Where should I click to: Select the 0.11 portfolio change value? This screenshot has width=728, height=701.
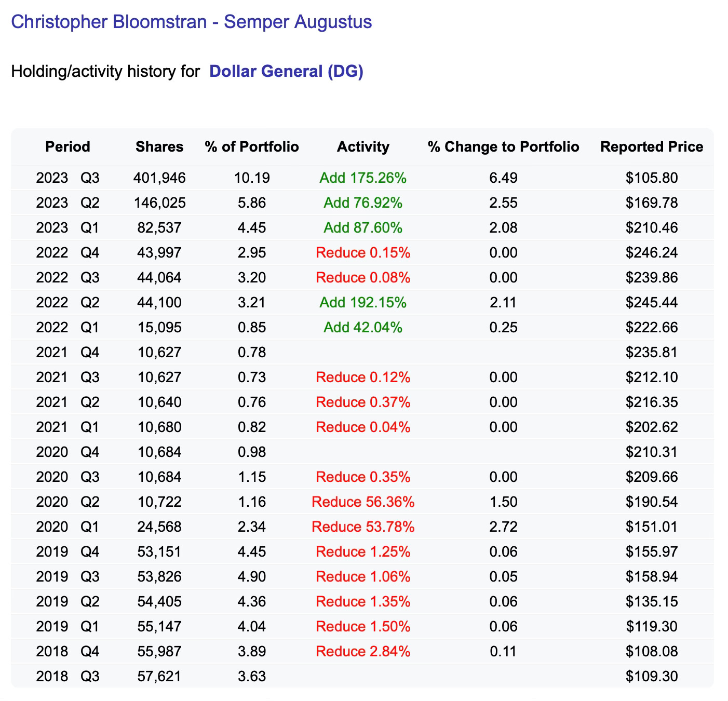pyautogui.click(x=503, y=652)
